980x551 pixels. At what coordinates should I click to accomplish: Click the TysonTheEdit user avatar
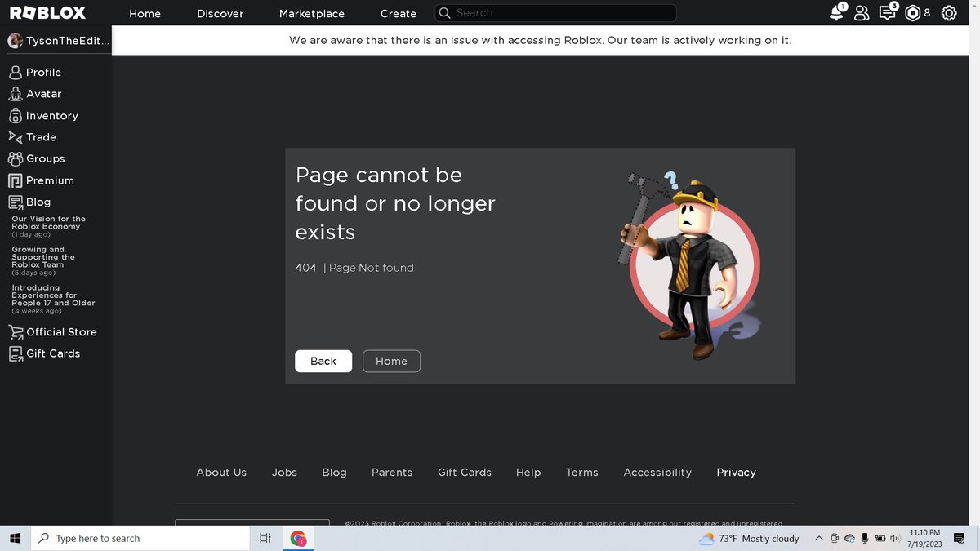point(15,41)
